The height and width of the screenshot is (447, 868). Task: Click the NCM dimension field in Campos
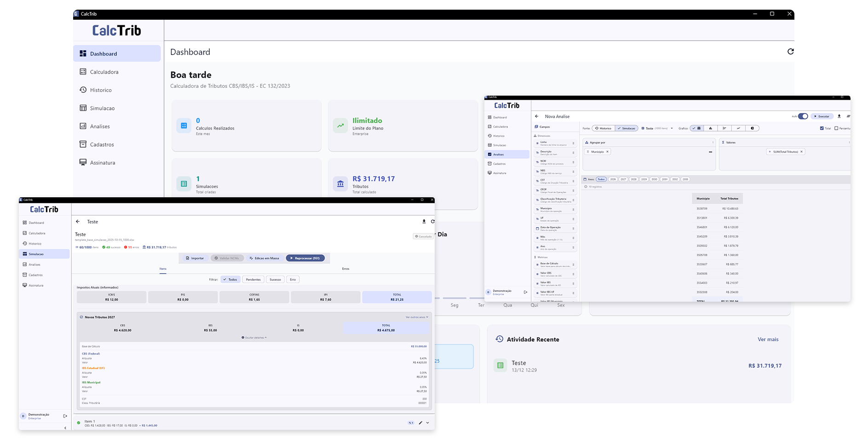(x=555, y=162)
